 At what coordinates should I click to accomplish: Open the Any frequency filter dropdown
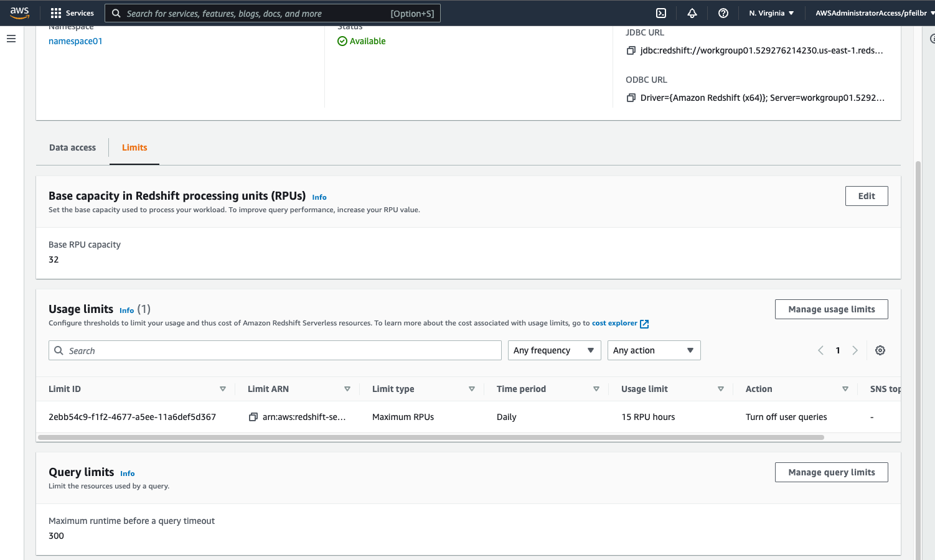(555, 350)
